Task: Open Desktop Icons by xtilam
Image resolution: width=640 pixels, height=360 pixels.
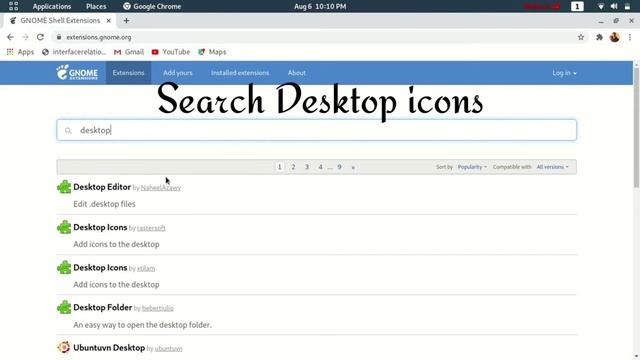Action: tap(100, 268)
